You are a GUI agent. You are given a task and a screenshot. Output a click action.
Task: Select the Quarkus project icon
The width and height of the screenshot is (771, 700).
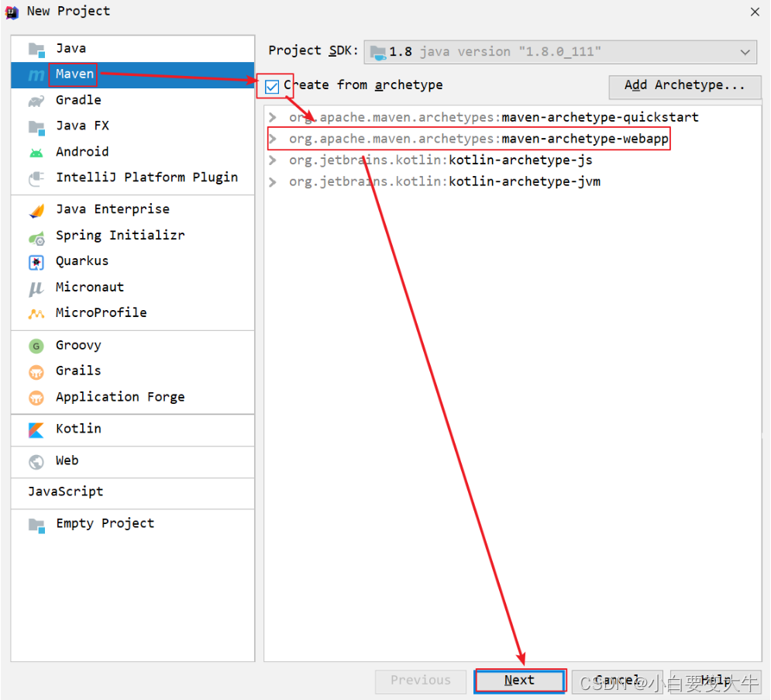(x=36, y=261)
